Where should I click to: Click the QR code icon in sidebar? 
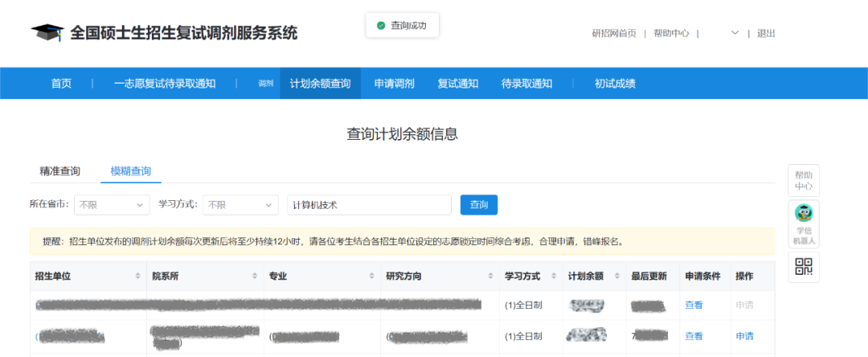click(x=804, y=266)
